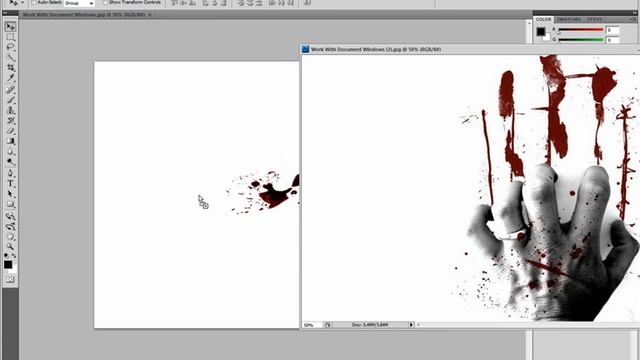Select the Dodge tool
The image size is (640, 360).
[10, 162]
